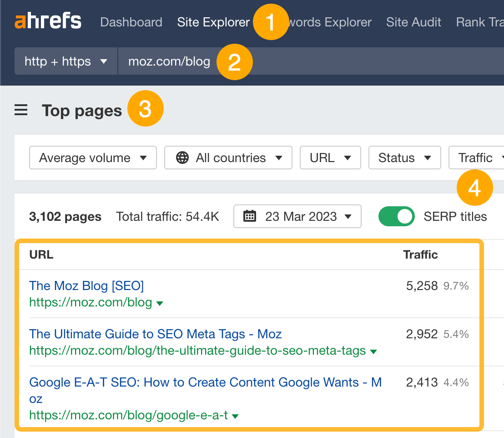This screenshot has height=438, width=504.
Task: Open the Status filter dropdown
Action: (x=404, y=158)
